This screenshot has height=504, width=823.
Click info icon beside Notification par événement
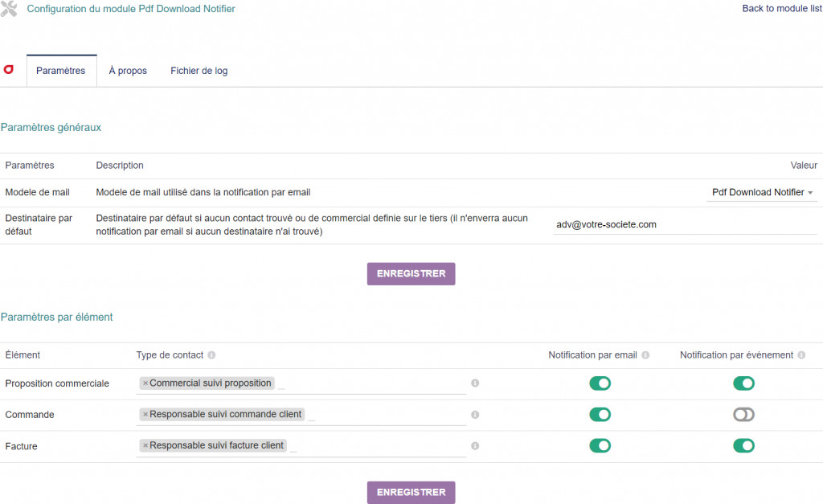coord(801,355)
